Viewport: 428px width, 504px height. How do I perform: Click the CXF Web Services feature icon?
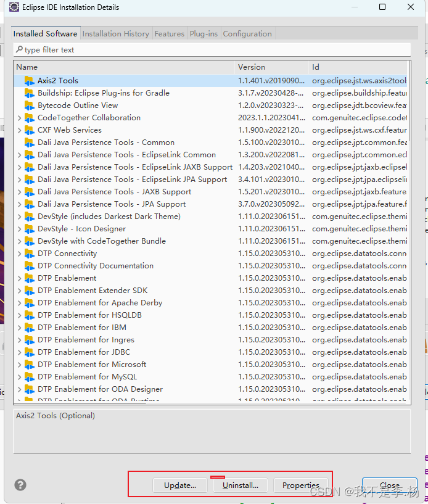(29, 130)
